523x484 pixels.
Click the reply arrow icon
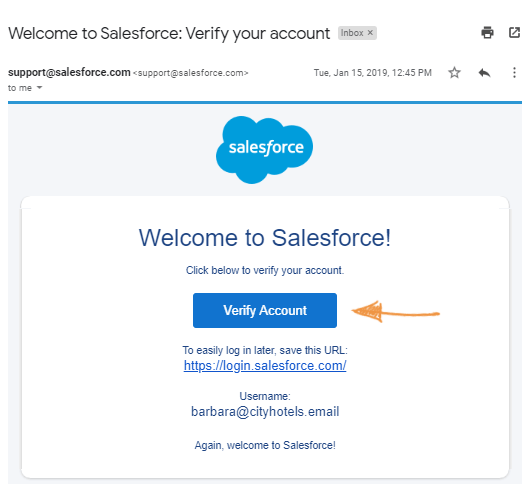click(x=484, y=72)
